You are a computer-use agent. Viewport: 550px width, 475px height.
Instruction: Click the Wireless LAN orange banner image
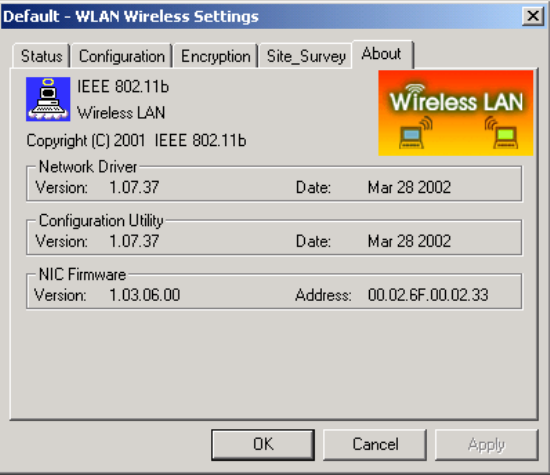click(x=456, y=113)
